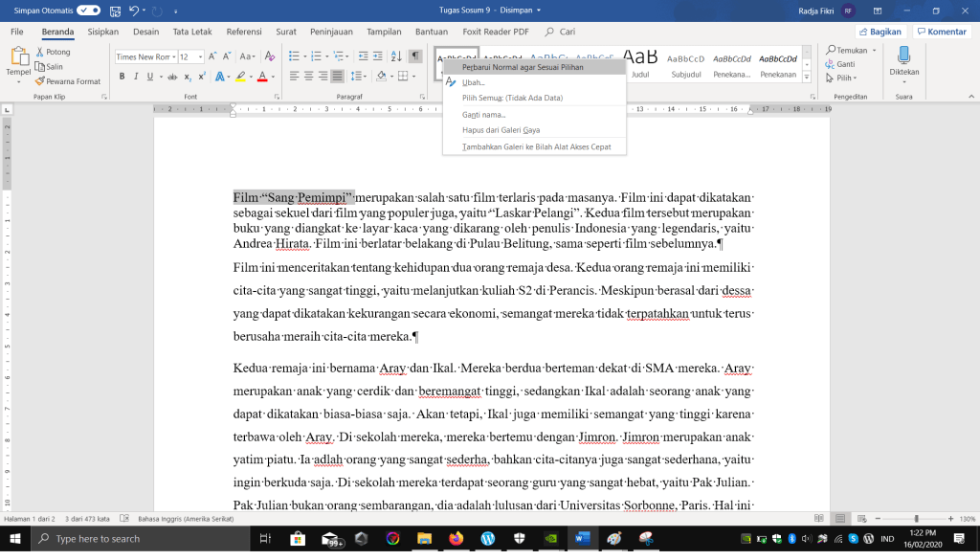This screenshot has width=980, height=560.
Task: Click the sort A-Z icon
Action: [x=396, y=56]
